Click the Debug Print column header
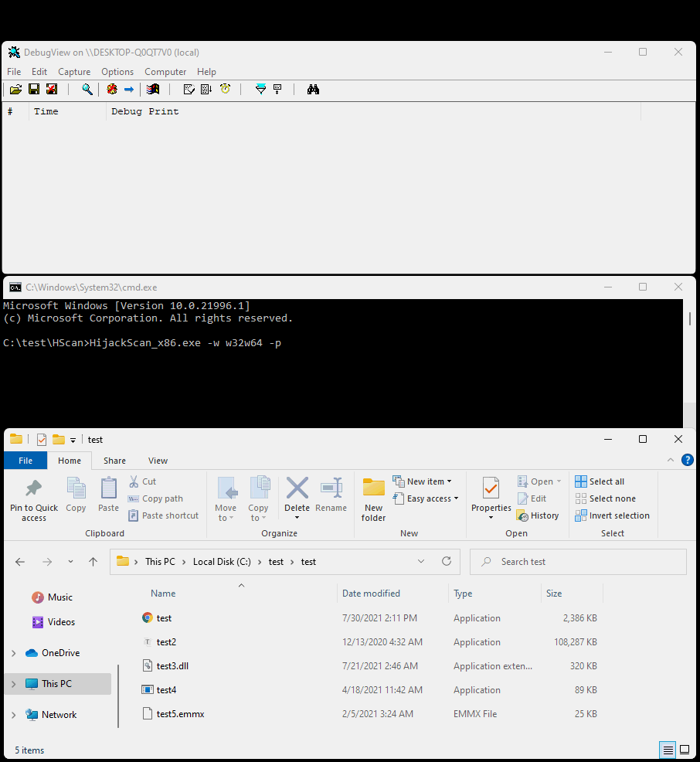This screenshot has width=700, height=762. point(373,111)
